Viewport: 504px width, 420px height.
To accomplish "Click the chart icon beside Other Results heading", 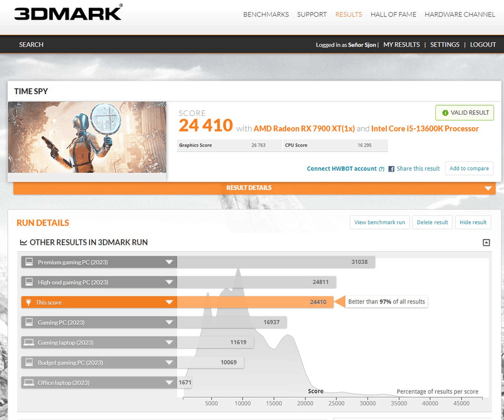I will point(23,242).
